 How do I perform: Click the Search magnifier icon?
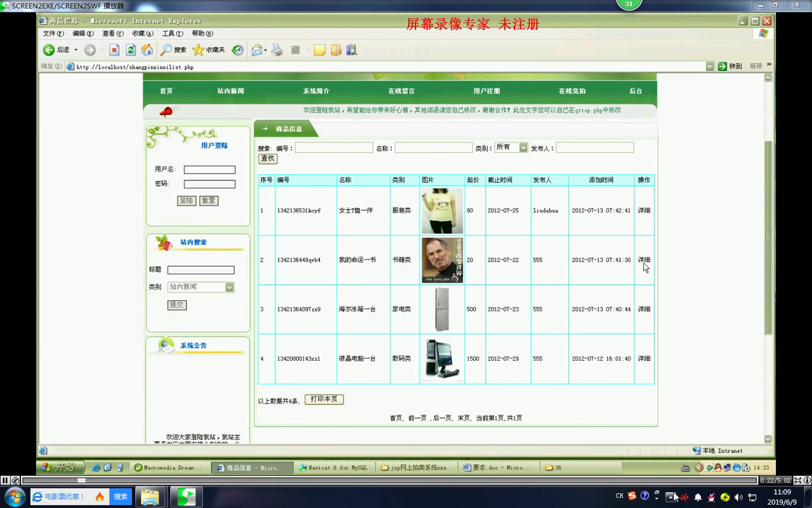tap(166, 50)
